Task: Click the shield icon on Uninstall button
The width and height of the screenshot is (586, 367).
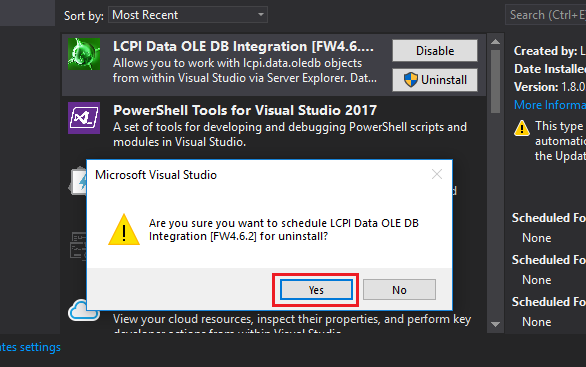Action: click(x=411, y=80)
